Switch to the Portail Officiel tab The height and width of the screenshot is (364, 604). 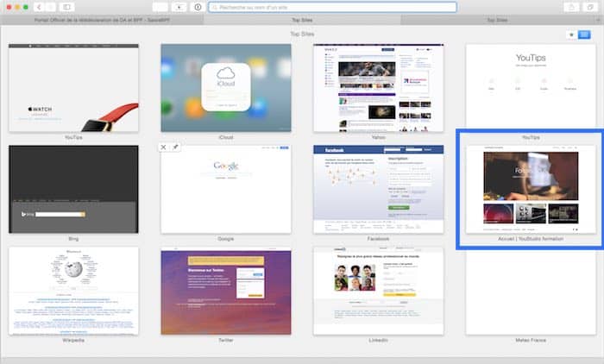point(102,20)
